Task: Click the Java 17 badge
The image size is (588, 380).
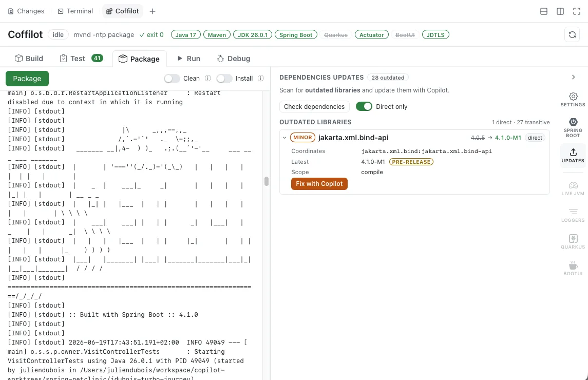Action: coord(185,35)
